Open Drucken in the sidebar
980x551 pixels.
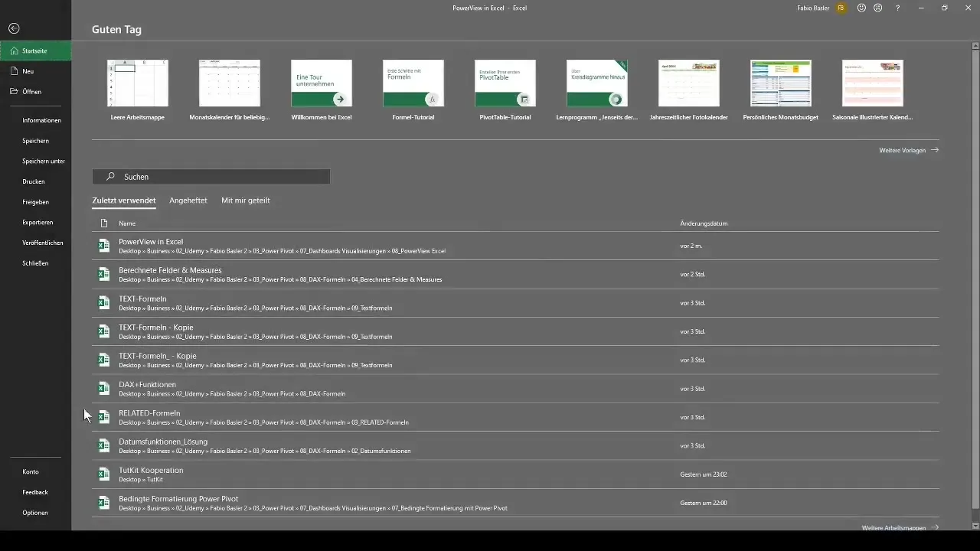(x=34, y=181)
